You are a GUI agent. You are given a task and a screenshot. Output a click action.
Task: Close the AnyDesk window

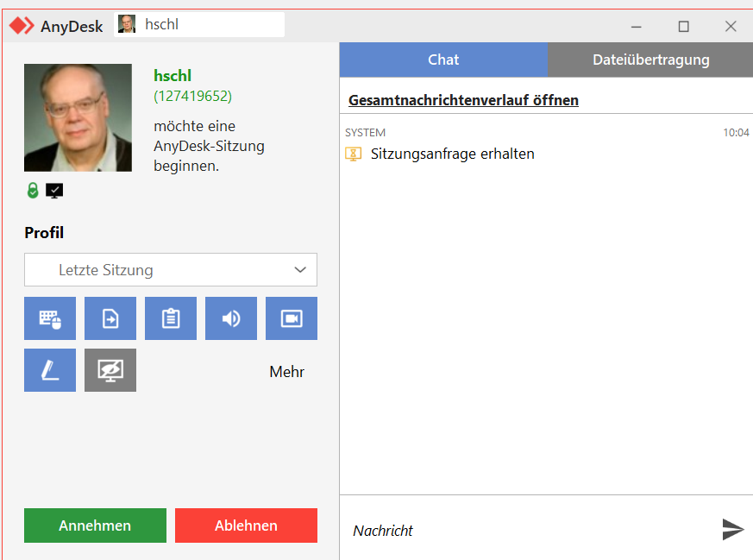pyautogui.click(x=731, y=27)
